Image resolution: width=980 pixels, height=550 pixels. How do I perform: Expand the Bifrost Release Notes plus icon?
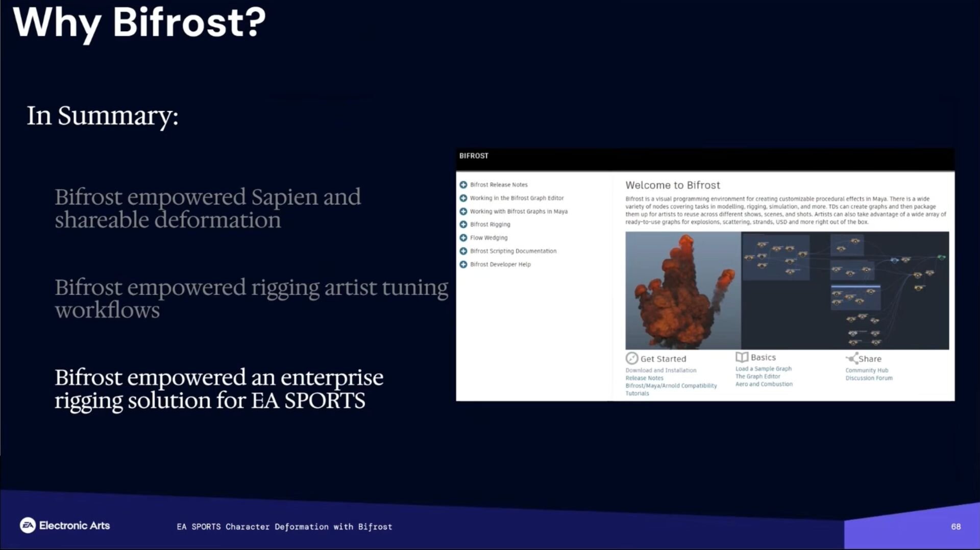[463, 185]
